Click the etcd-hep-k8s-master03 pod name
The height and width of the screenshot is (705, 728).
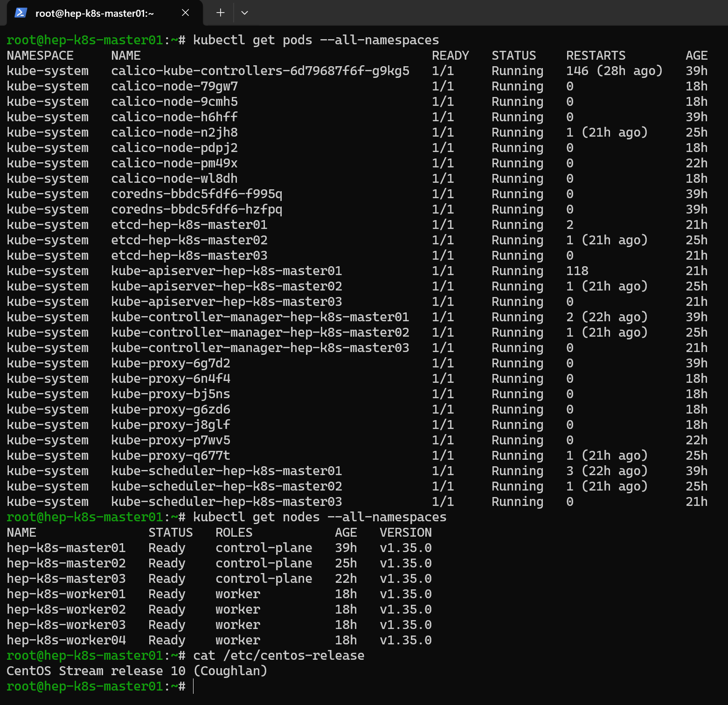coord(189,256)
